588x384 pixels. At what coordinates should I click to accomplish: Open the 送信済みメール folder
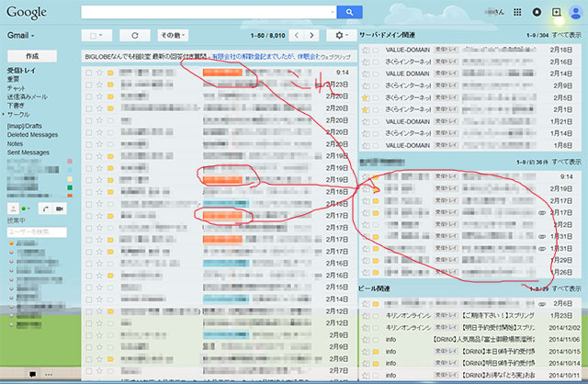click(x=27, y=96)
